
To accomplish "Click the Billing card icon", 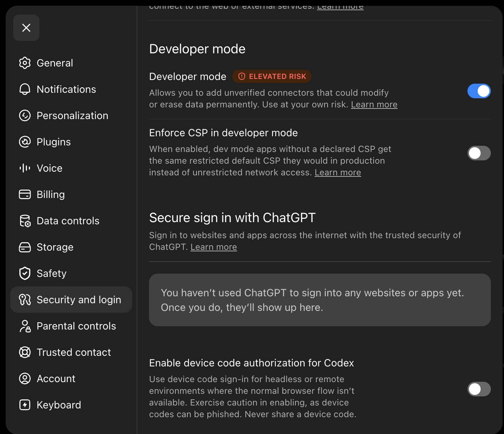I will click(25, 194).
